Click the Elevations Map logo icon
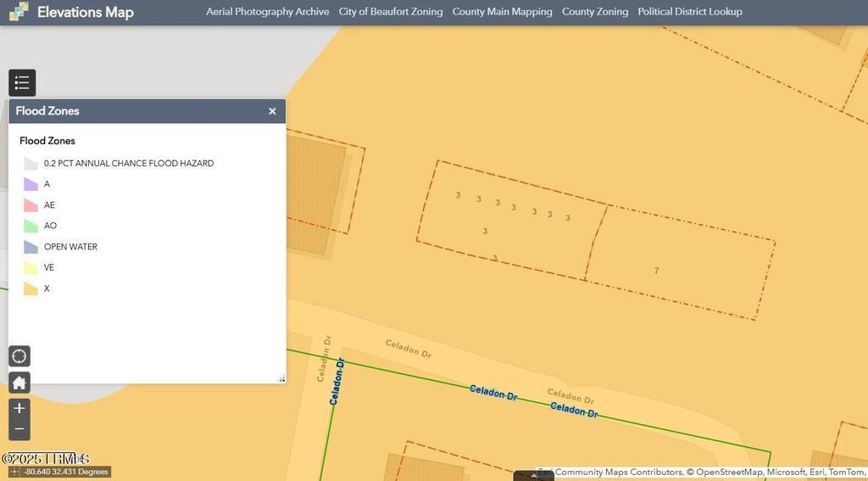Viewport: 868px width, 481px height. click(x=19, y=12)
